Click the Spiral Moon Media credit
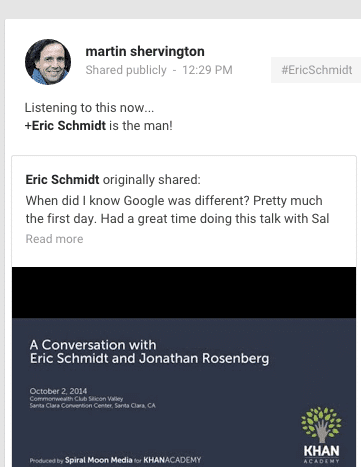This screenshot has width=361, height=467. click(99, 460)
